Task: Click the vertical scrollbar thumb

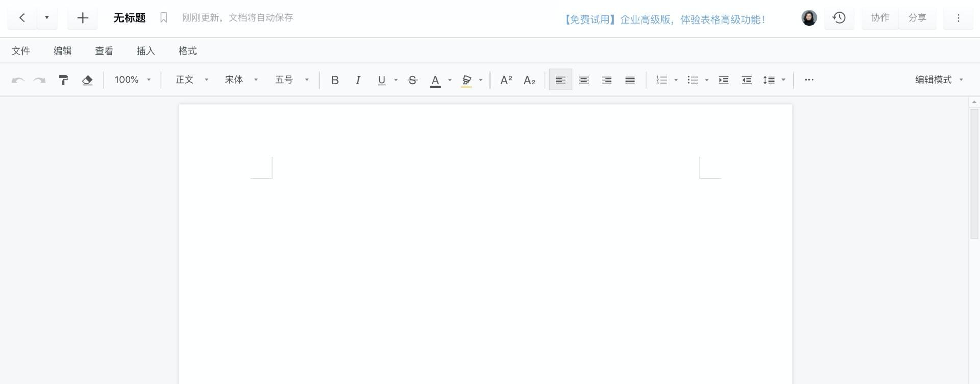Action: click(x=974, y=174)
